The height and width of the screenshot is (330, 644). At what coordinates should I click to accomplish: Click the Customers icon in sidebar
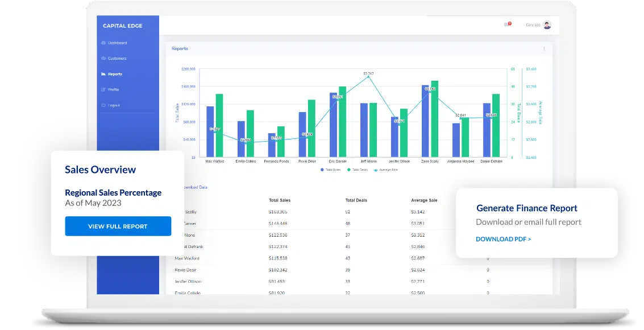(103, 59)
